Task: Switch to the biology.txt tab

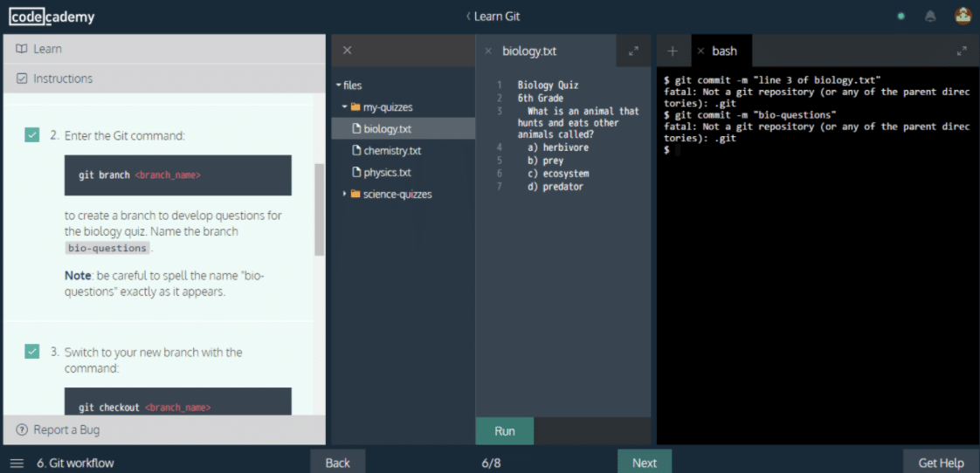Action: pos(528,51)
